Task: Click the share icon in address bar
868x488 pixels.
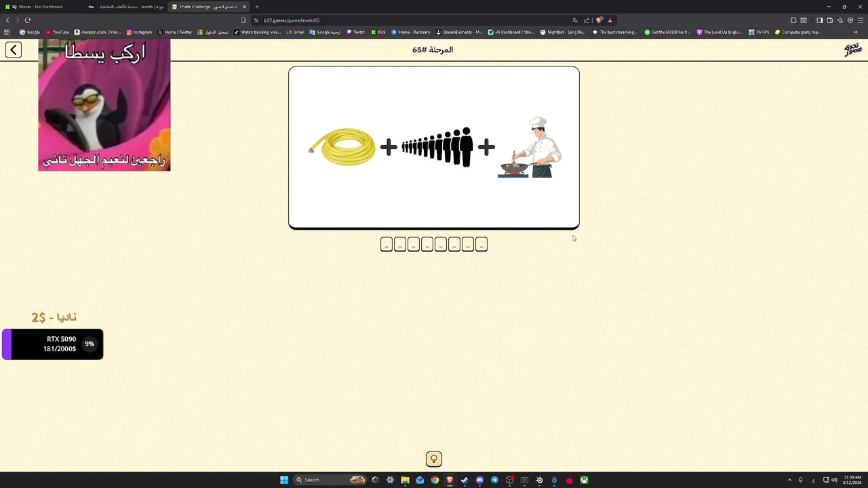Action: pos(587,20)
